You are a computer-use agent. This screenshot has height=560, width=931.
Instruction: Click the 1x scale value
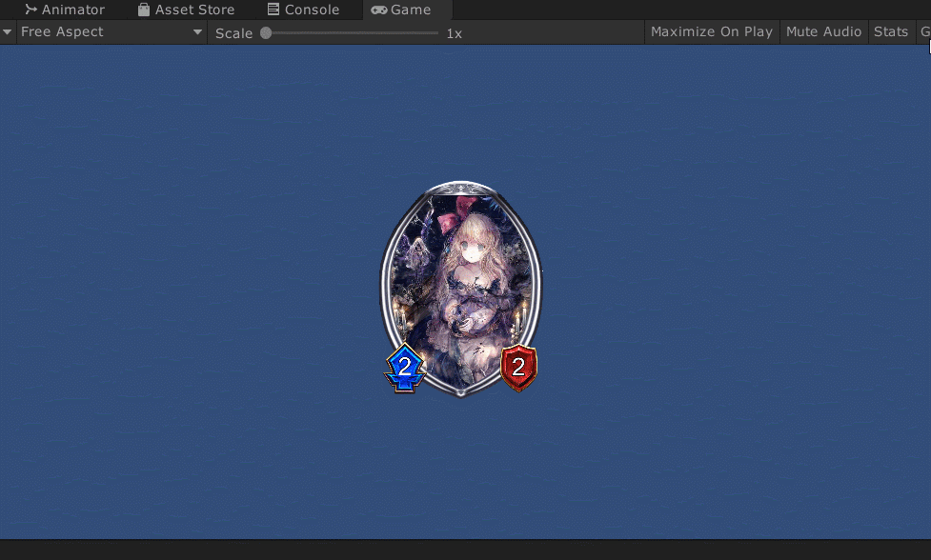(x=455, y=34)
